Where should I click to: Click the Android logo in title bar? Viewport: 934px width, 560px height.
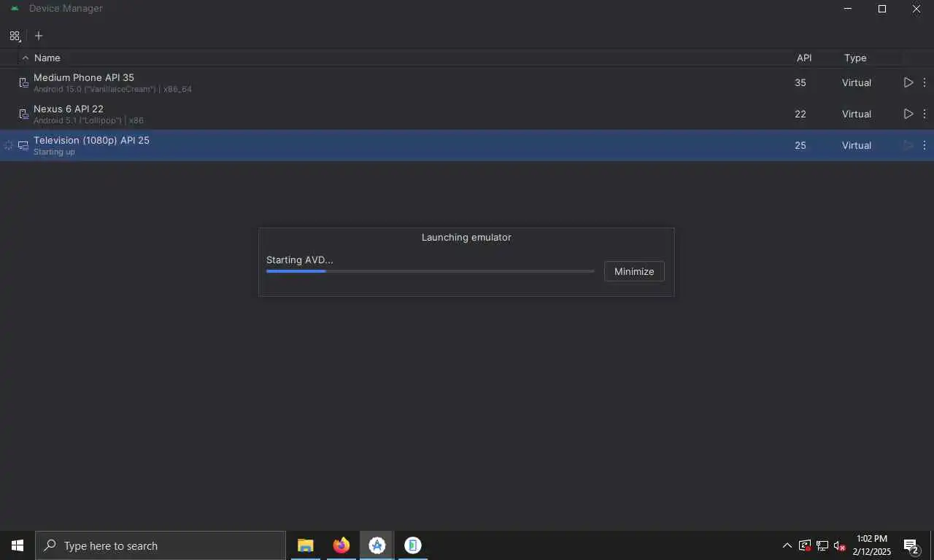pos(15,9)
